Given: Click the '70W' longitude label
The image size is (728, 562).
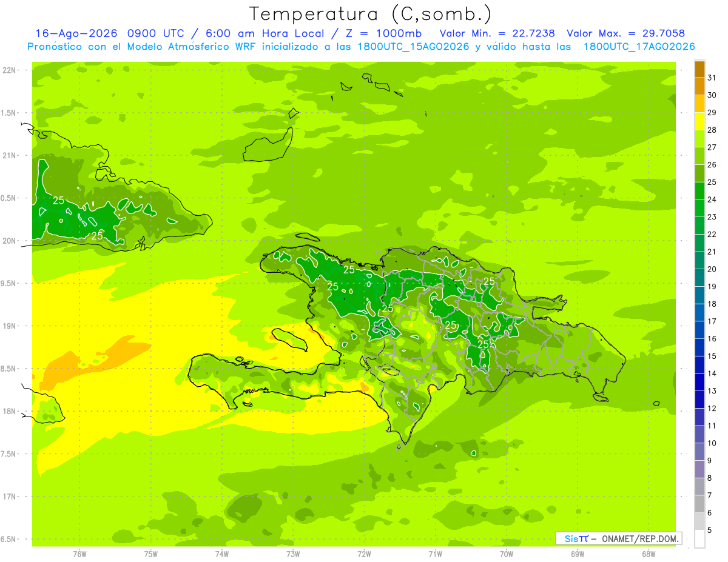Looking at the screenshot, I should pyautogui.click(x=507, y=554).
